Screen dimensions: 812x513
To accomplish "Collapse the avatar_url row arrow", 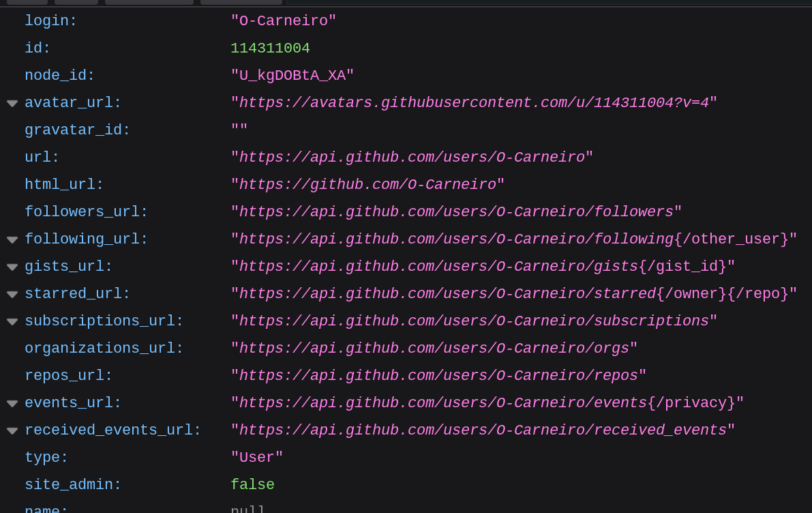I will 12,103.
